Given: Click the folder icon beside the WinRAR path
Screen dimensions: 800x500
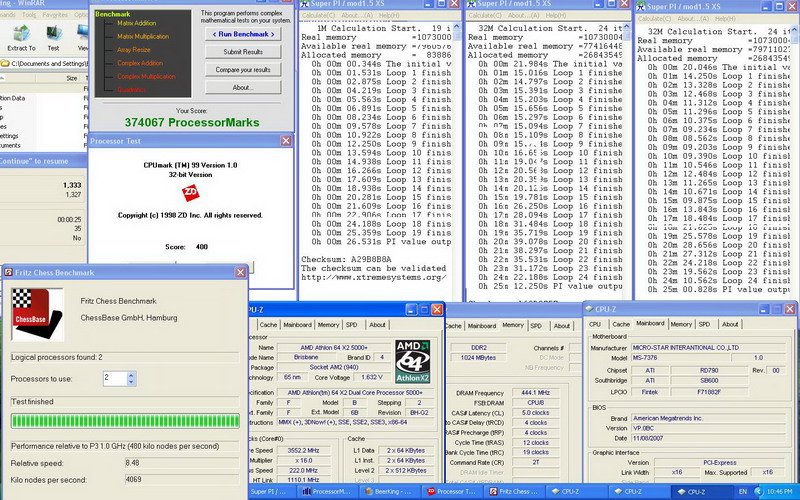Looking at the screenshot, I should pos(5,64).
